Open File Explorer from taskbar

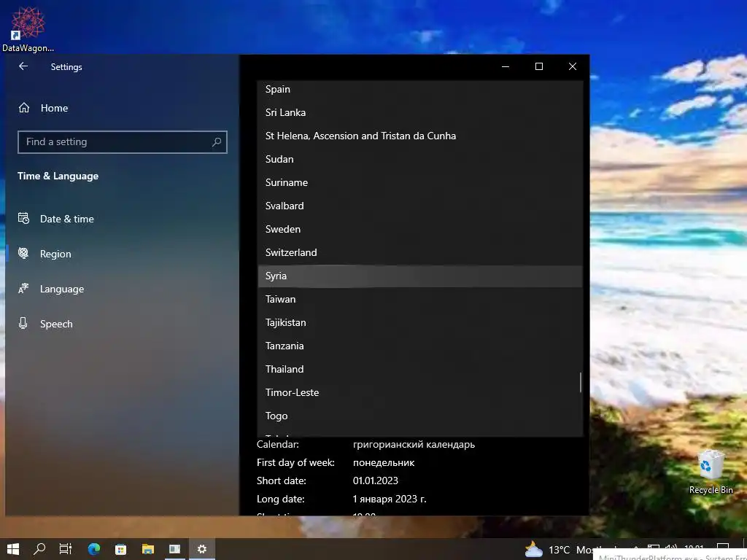pyautogui.click(x=148, y=549)
